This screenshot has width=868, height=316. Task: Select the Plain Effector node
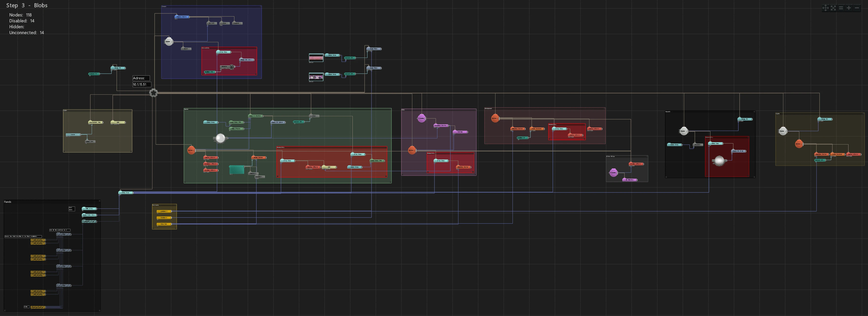(236, 129)
